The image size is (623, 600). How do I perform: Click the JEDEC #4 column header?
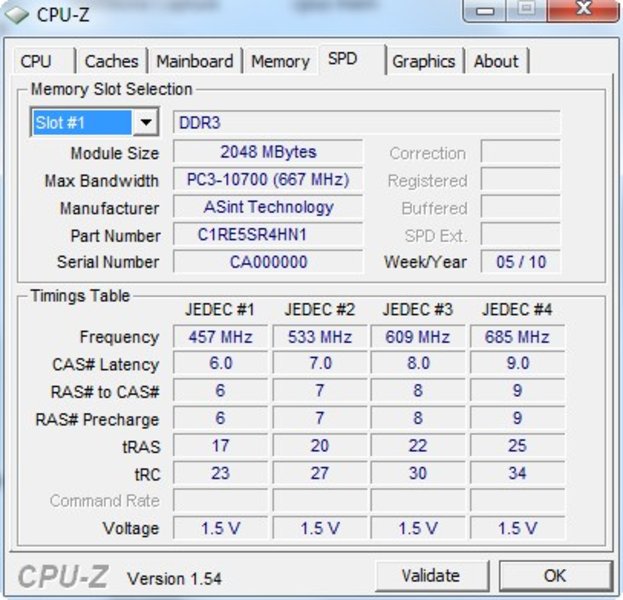click(517, 310)
